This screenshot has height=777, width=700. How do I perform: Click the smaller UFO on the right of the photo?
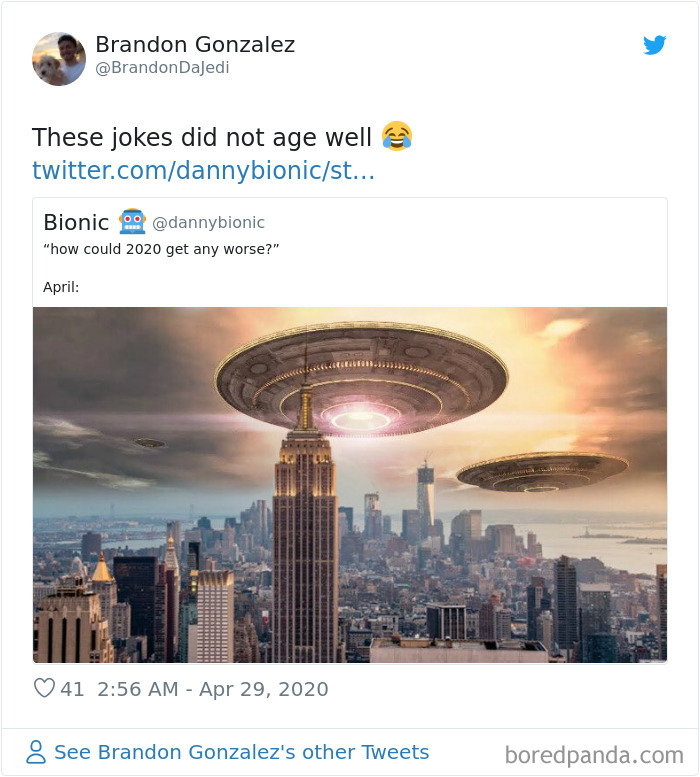pos(542,471)
